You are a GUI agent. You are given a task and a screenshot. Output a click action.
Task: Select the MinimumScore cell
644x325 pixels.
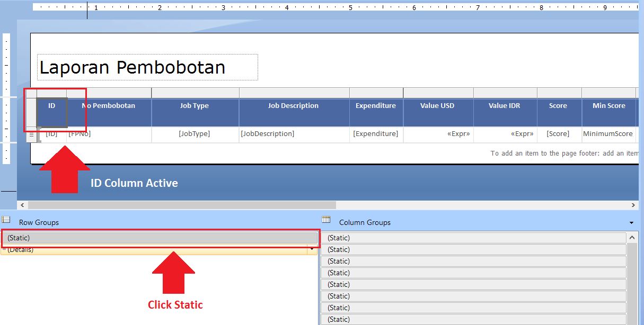610,134
